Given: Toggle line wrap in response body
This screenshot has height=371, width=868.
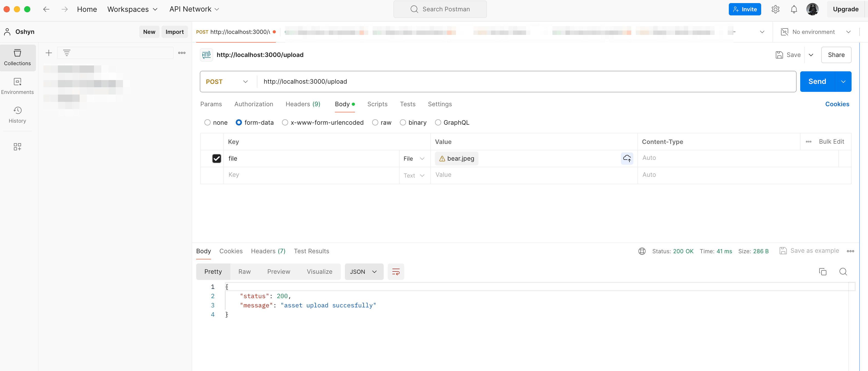Looking at the screenshot, I should point(396,272).
